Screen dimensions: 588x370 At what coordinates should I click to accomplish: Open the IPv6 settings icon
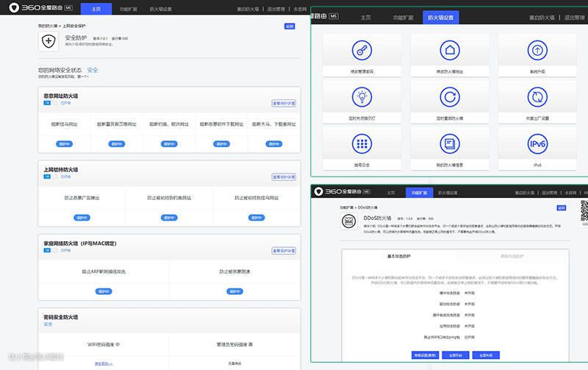point(537,143)
